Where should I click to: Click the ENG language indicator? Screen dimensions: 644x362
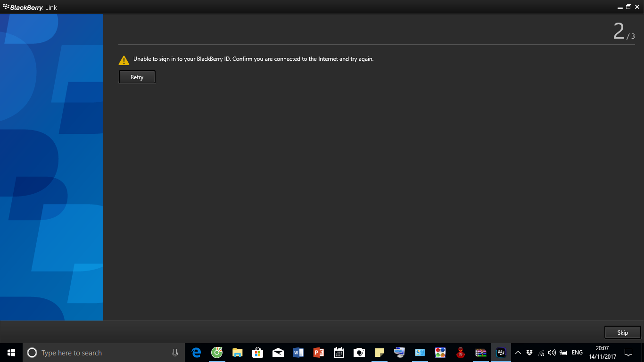577,353
